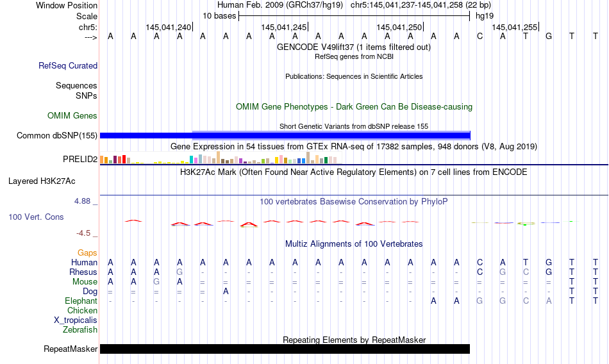This screenshot has width=609, height=364.
Task: Click the C base in the reference sequence row
Action: pyautogui.click(x=480, y=36)
